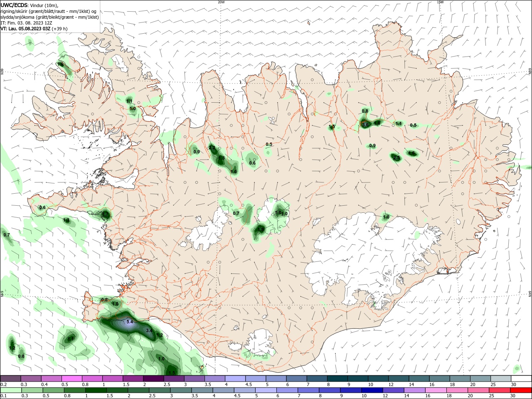This screenshot has height=399, width=532.
Task: Click the Drangajökull glacier in the Westfjords
Action: pyautogui.click(x=121, y=64)
